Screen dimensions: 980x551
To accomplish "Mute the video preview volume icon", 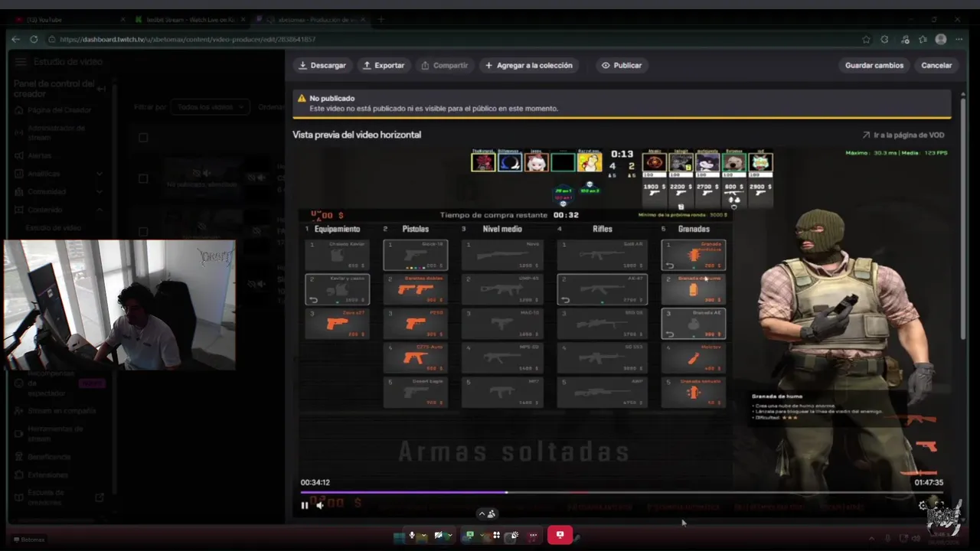I will click(319, 505).
